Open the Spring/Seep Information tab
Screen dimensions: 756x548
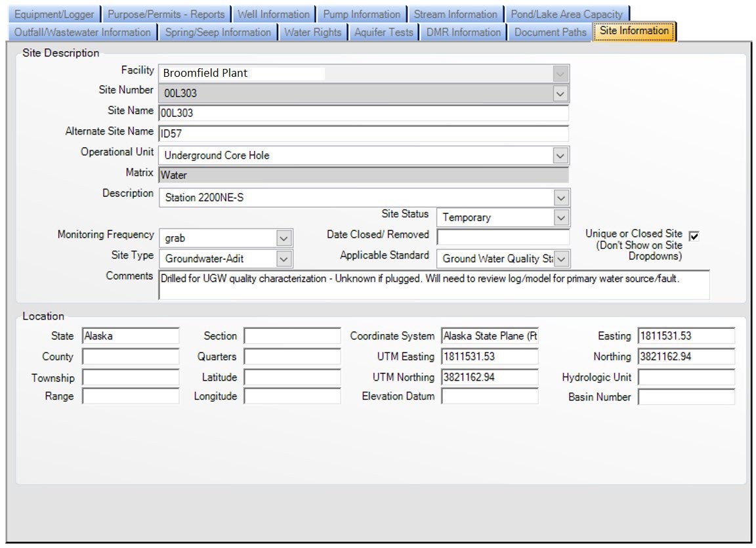(218, 32)
